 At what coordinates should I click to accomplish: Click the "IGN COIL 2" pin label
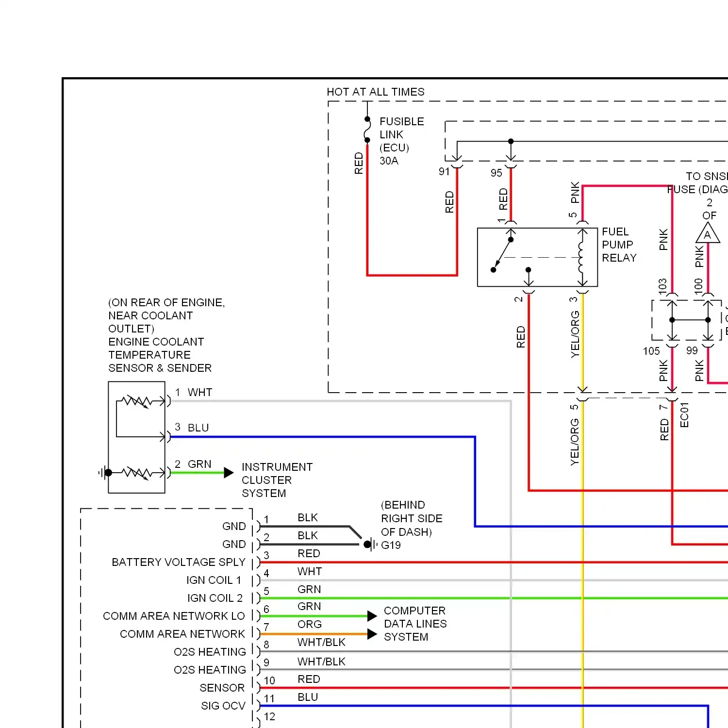pos(215,598)
